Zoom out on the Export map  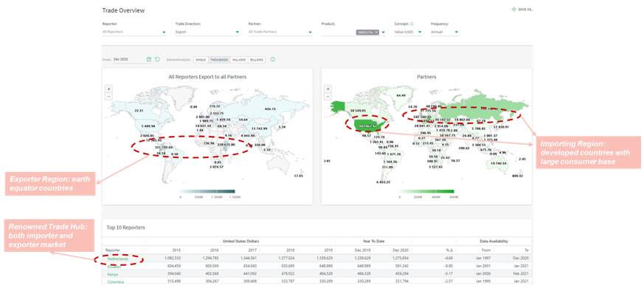(108, 96)
